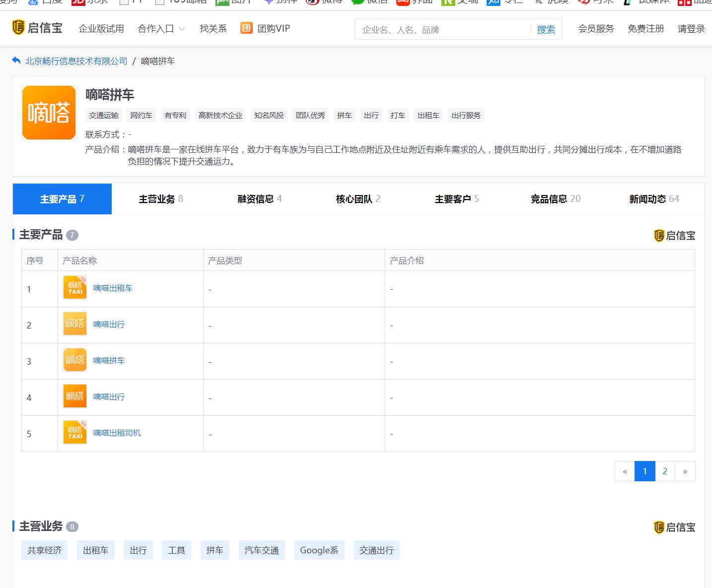Image resolution: width=712 pixels, height=588 pixels.
Task: Open the 核心团队 tab
Action: (x=358, y=199)
